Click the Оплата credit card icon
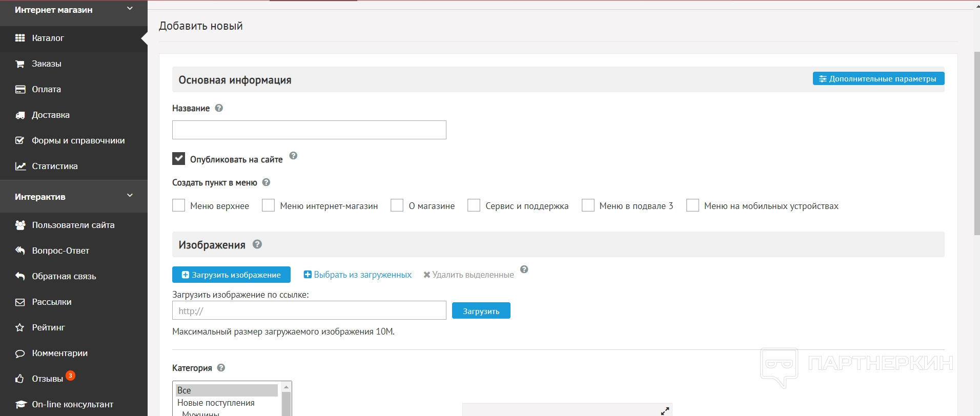This screenshot has width=980, height=416. pyautogui.click(x=20, y=89)
